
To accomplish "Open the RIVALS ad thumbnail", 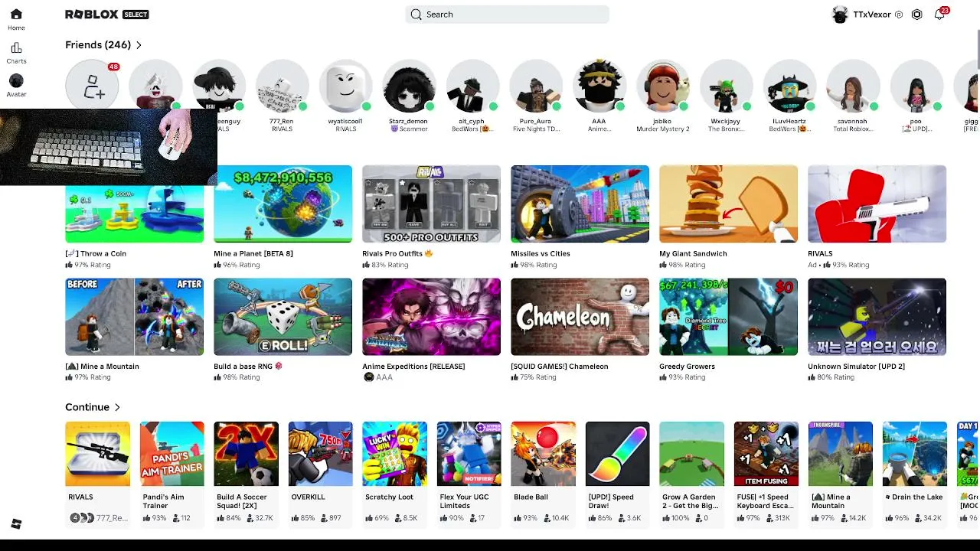I will click(877, 204).
